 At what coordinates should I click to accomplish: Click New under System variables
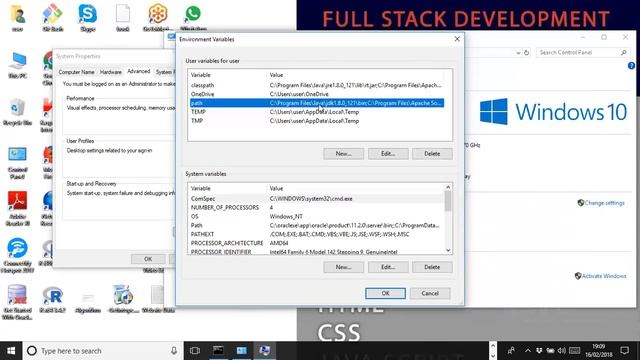[x=344, y=267]
